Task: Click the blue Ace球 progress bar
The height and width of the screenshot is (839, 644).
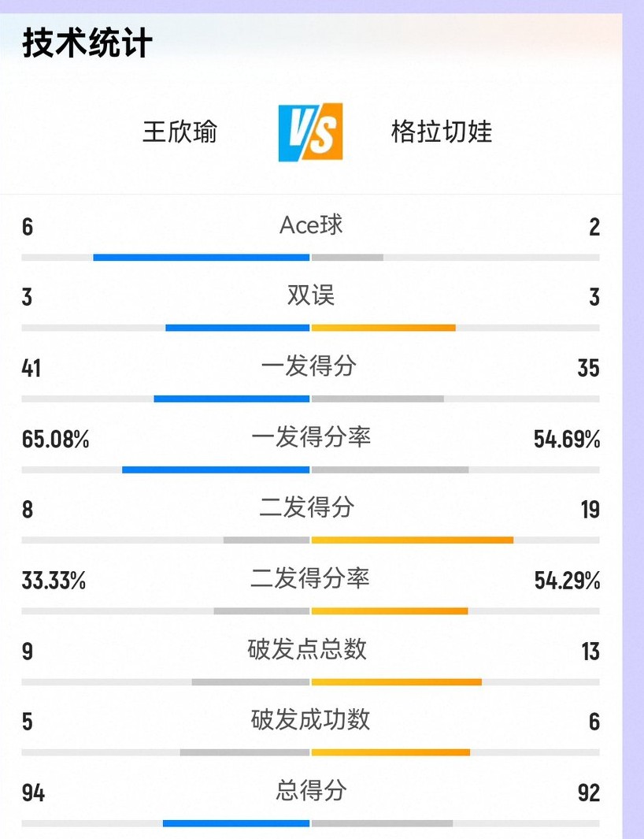Action: [x=202, y=257]
